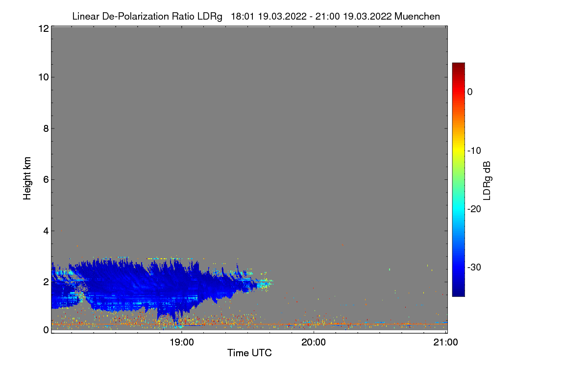Viewport: 588px width, 392px height.
Task: Click the '21:00' time axis label
Action: (445, 343)
